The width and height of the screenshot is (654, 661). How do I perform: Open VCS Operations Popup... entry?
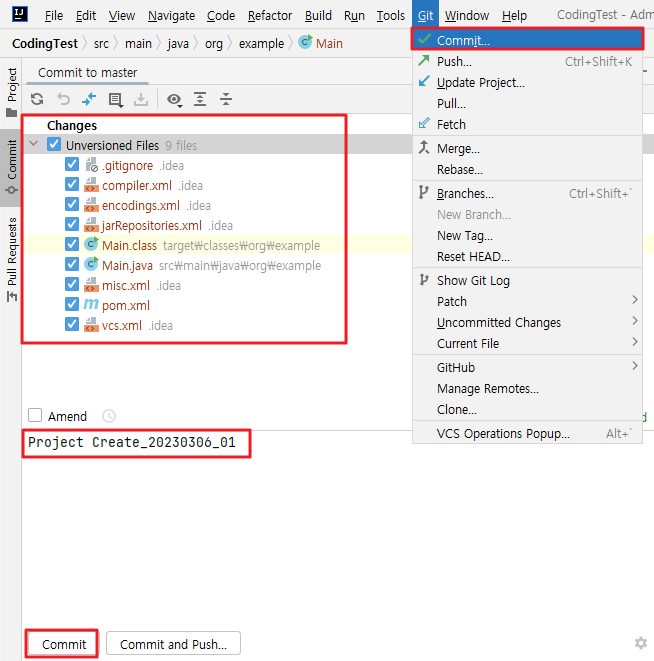click(x=527, y=434)
